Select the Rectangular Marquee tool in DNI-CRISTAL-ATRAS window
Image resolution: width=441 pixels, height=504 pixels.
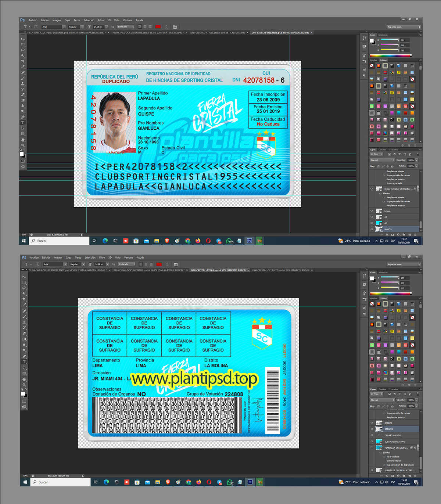click(24, 282)
